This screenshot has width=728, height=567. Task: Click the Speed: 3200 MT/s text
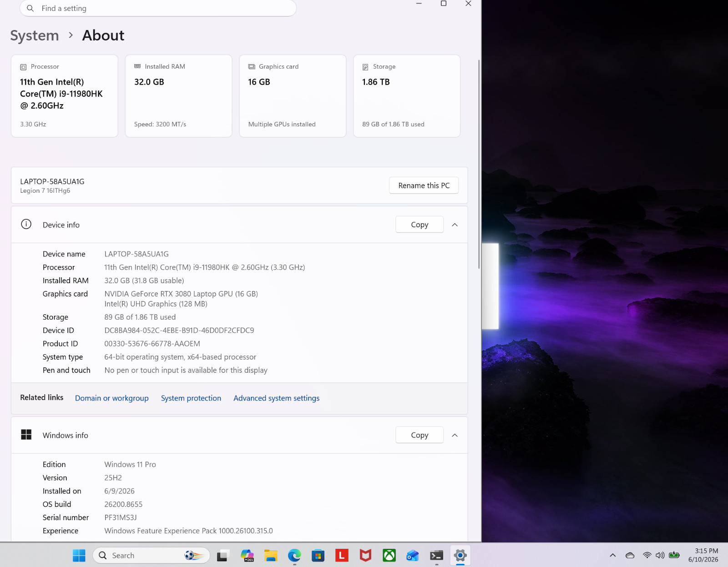pos(160,124)
